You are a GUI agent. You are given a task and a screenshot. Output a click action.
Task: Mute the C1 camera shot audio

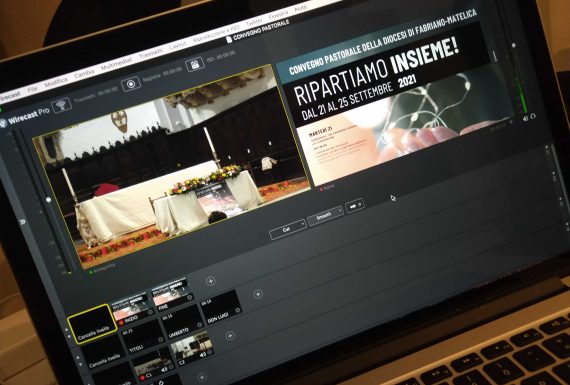[x=165, y=369]
